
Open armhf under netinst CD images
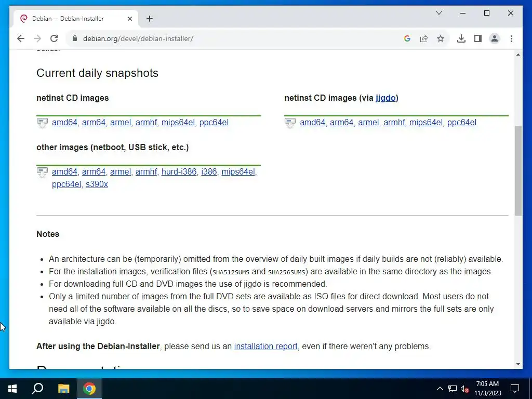(x=146, y=123)
